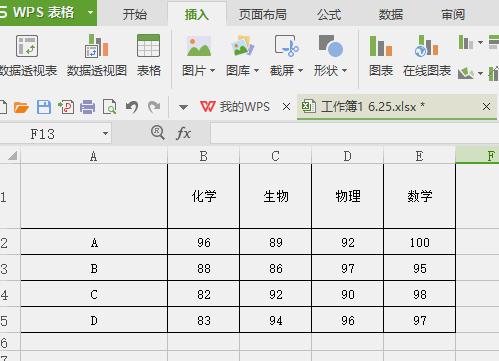The width and height of the screenshot is (499, 361).
Task: Click the cell with value 94
Action: coord(275,320)
